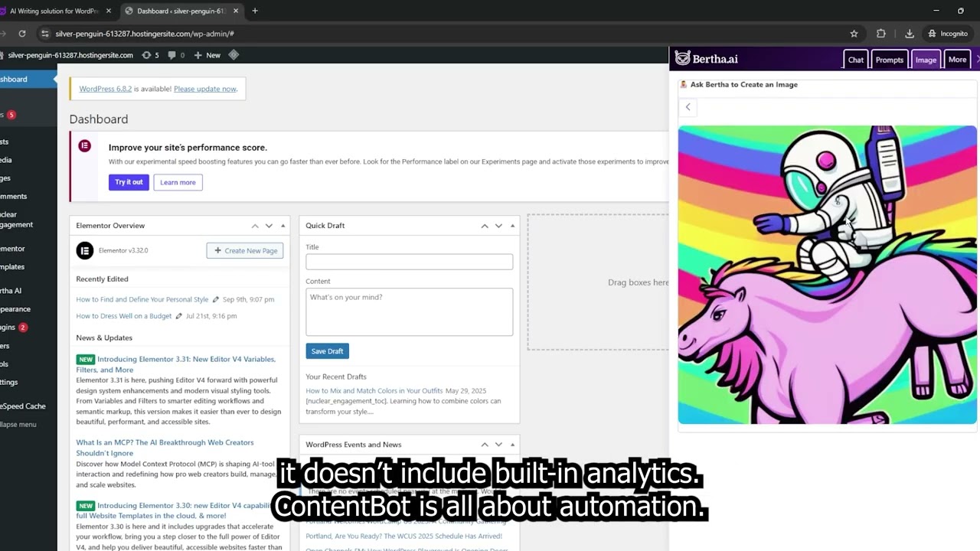Collapse WordPress Events and News widget
This screenshot has height=551, width=980.
[512, 445]
